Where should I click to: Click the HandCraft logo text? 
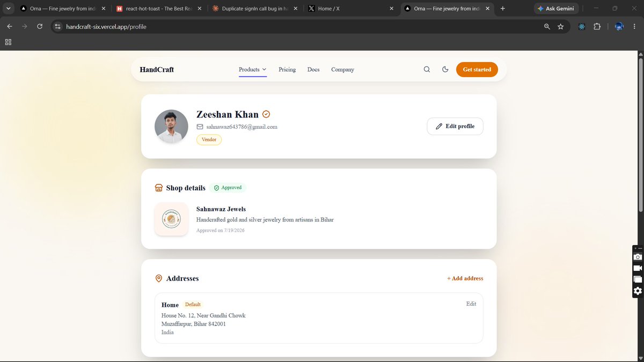click(x=157, y=69)
